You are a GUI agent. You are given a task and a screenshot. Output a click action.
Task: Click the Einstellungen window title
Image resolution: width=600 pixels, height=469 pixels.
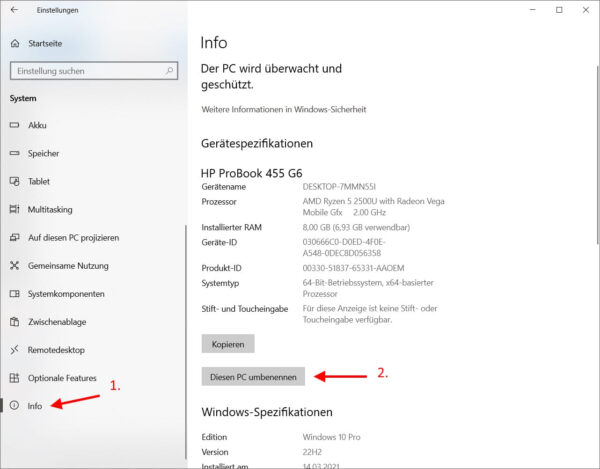57,10
